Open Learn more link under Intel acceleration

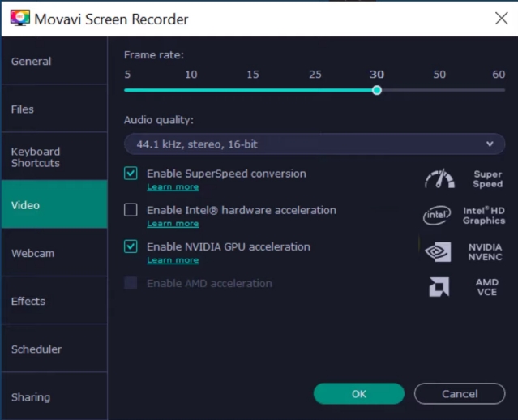pyautogui.click(x=173, y=224)
